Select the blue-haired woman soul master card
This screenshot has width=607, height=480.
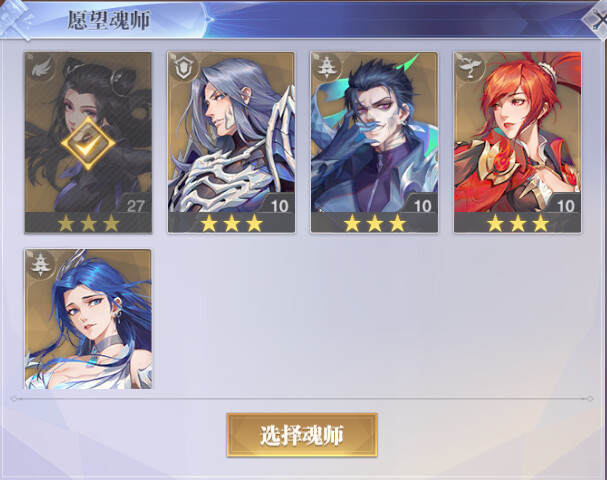click(88, 319)
